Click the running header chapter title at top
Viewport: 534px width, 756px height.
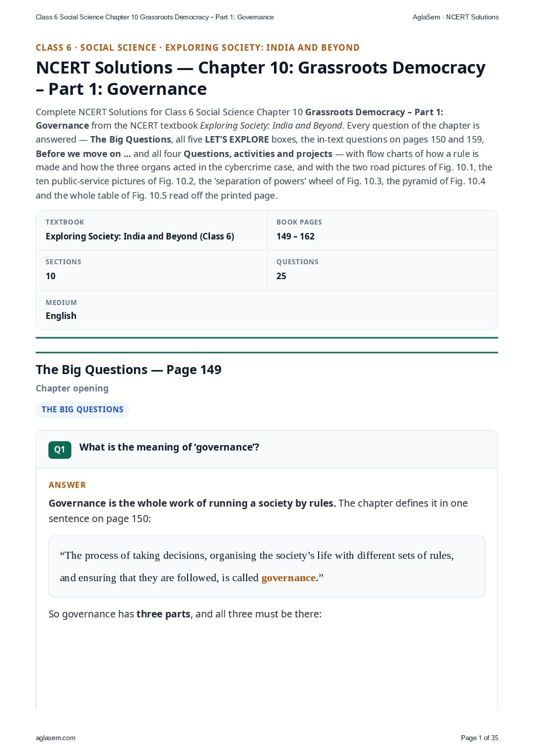point(154,17)
